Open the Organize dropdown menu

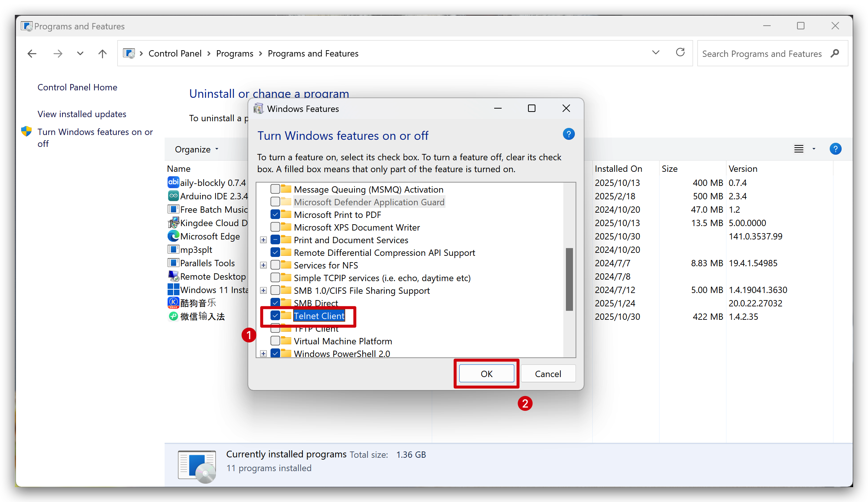pyautogui.click(x=197, y=149)
